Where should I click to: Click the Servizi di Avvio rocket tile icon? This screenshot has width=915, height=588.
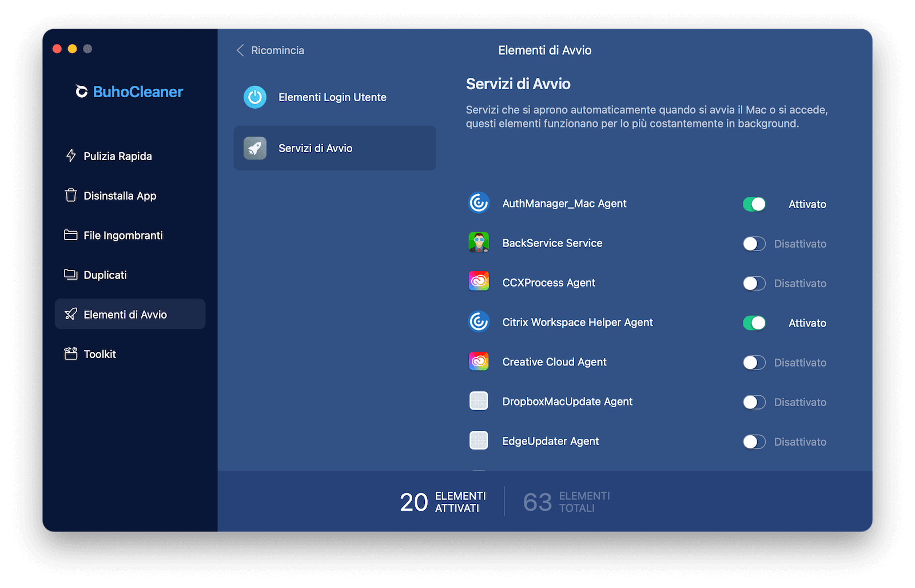coord(255,148)
